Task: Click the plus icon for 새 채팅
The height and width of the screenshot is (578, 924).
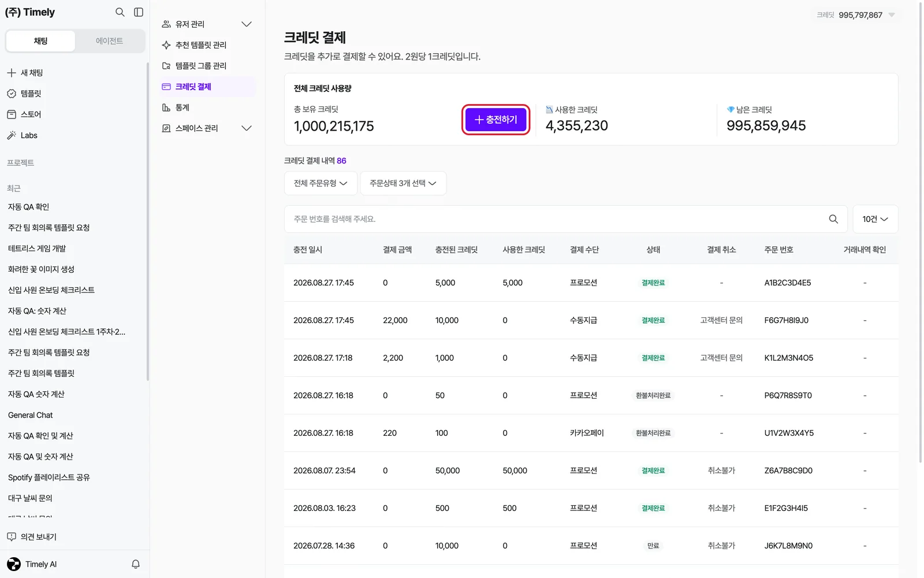Action: tap(12, 73)
